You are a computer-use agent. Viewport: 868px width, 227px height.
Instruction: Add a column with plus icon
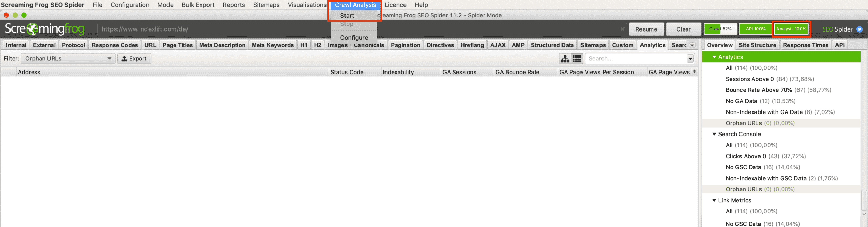pyautogui.click(x=694, y=71)
